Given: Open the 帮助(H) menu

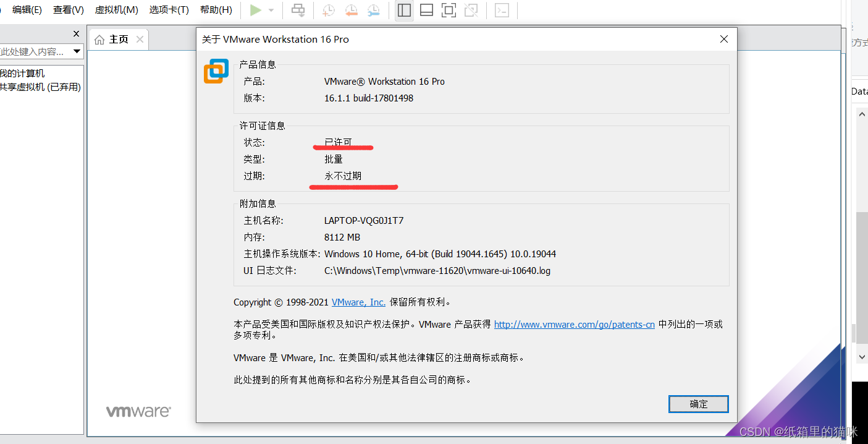Looking at the screenshot, I should click(x=216, y=10).
